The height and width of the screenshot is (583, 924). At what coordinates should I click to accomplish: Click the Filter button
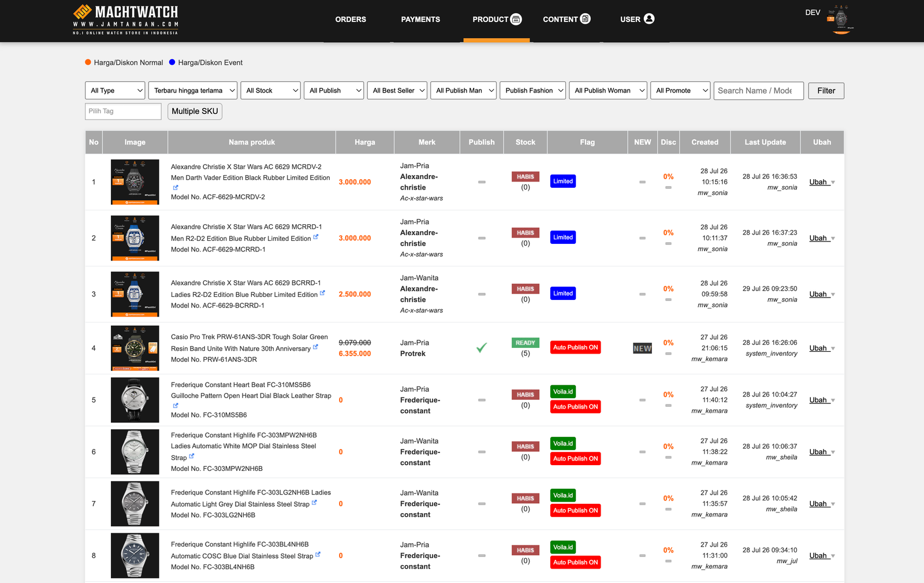pos(826,91)
